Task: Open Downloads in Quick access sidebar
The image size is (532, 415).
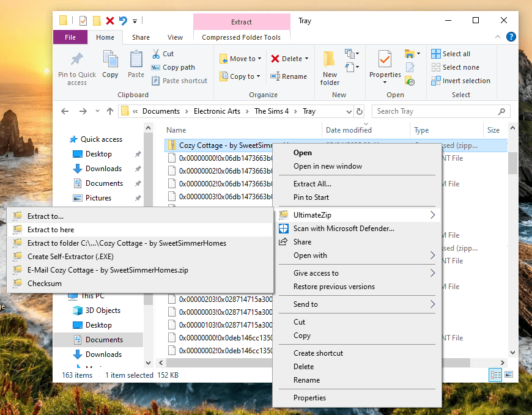Action: coord(103,169)
